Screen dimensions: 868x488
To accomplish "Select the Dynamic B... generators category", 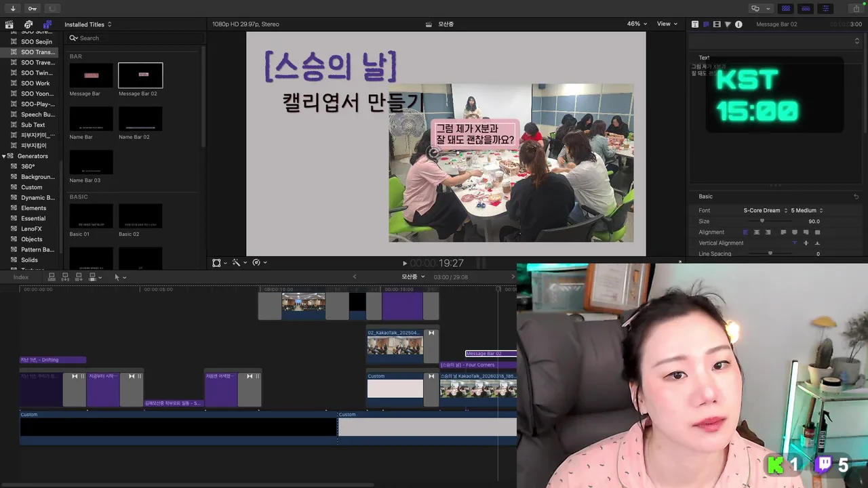I will click(38, 198).
